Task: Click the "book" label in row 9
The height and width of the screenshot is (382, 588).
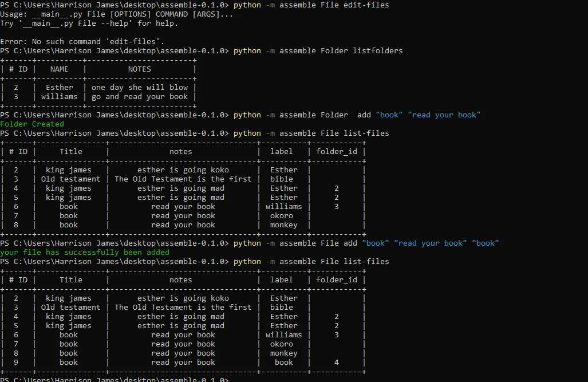Action: click(x=284, y=363)
